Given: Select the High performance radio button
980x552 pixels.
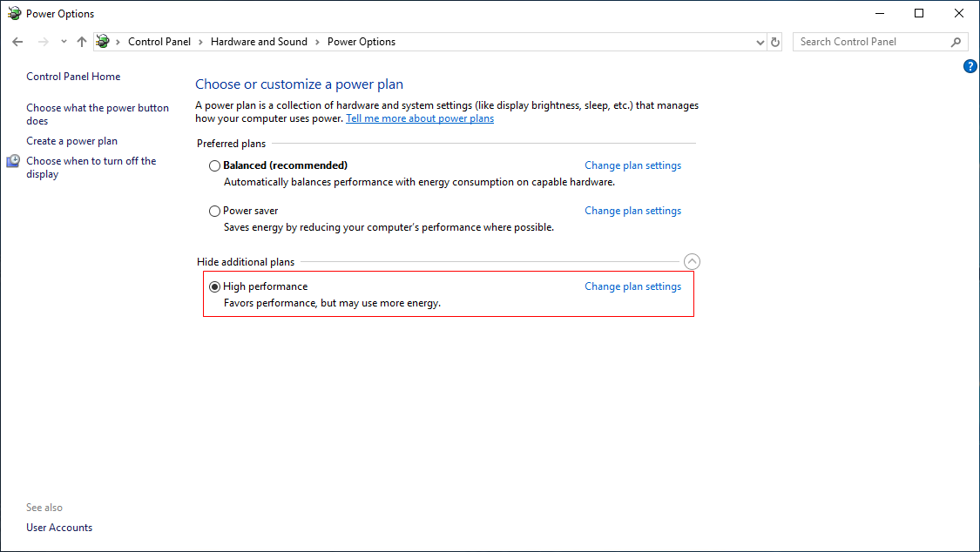Looking at the screenshot, I should click(x=215, y=286).
